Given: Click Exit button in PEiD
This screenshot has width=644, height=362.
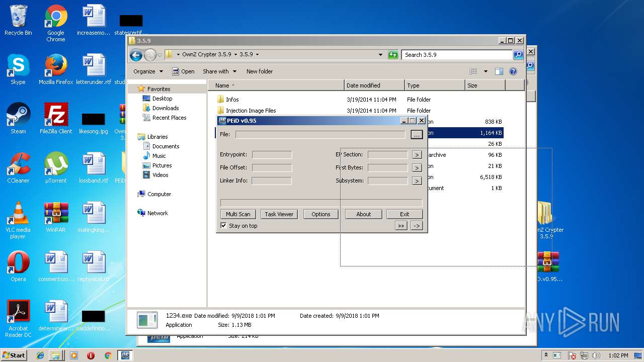Looking at the screenshot, I should click(405, 214).
